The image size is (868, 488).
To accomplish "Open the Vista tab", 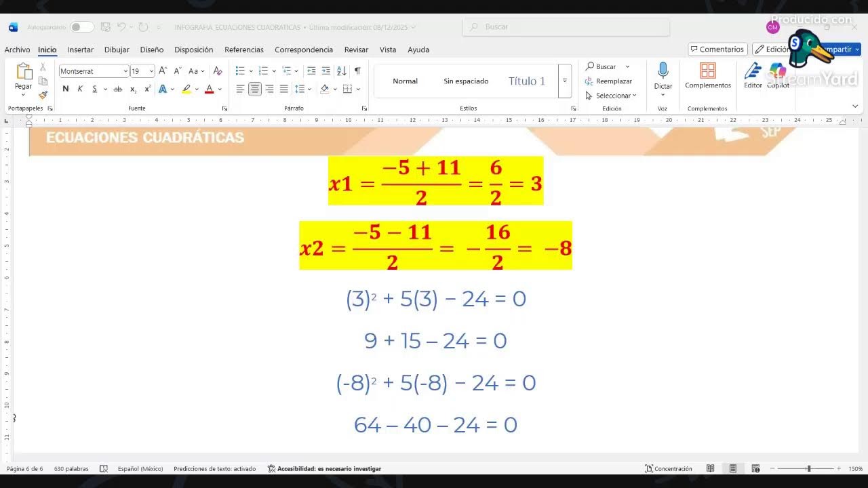I will (388, 49).
